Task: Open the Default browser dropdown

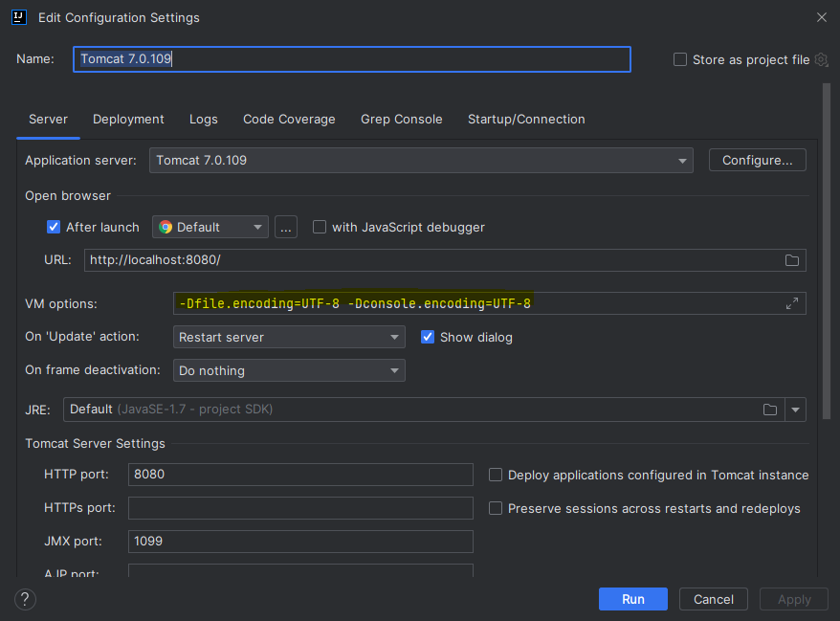Action: point(210,227)
